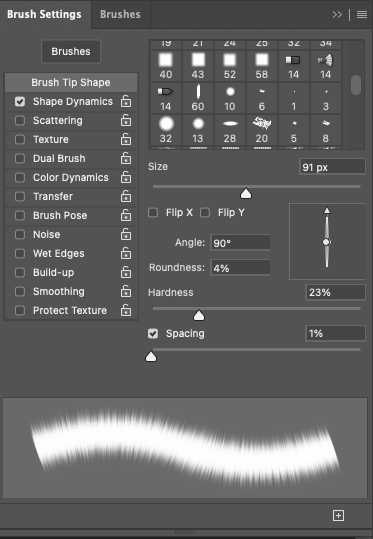Select the round 10 brush preset

click(x=230, y=98)
